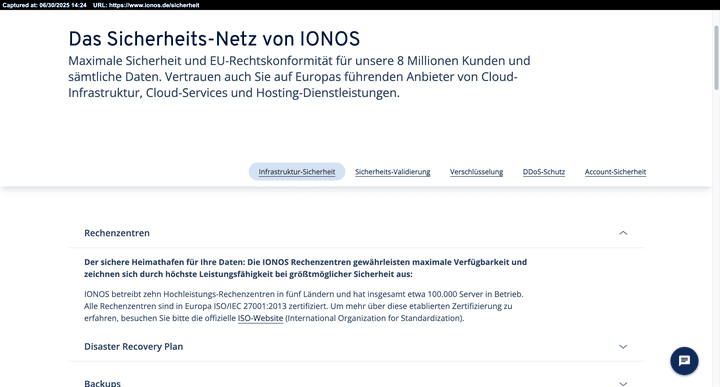Open the chat bubble icon

pyautogui.click(x=684, y=361)
